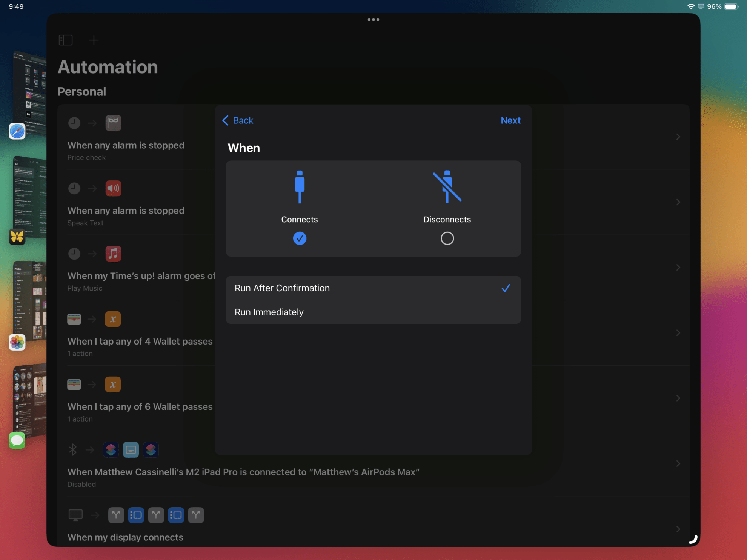Image resolution: width=747 pixels, height=560 pixels.
Task: Go Back in the automation setup
Action: (237, 120)
